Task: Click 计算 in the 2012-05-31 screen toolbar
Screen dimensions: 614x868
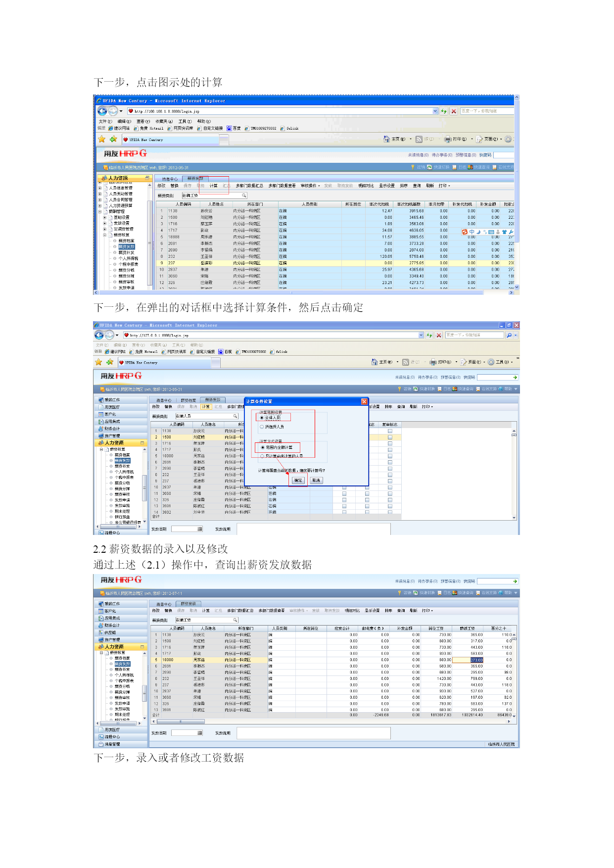Action: click(213, 186)
